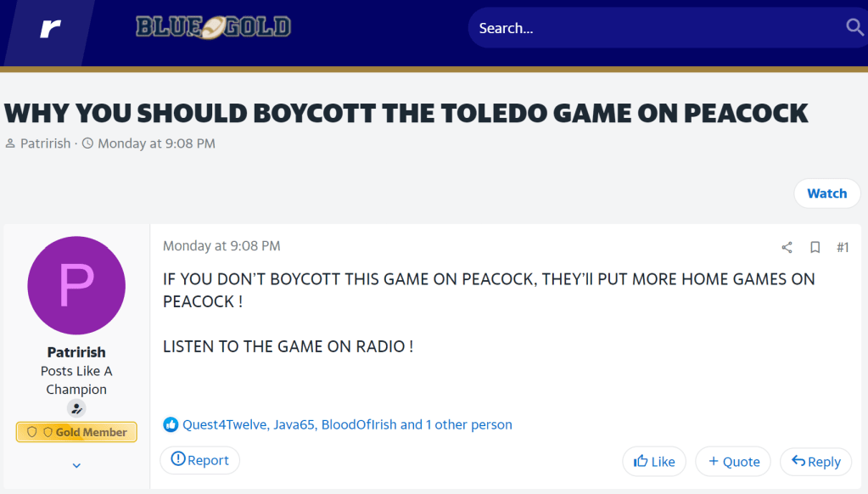Open the Blue & Gold site logo

(213, 27)
